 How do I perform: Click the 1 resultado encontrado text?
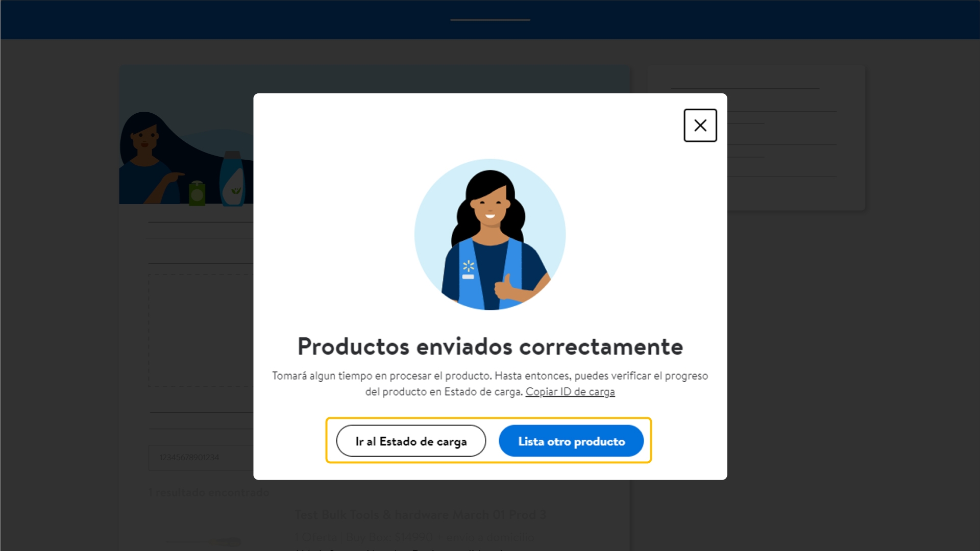coord(209,492)
